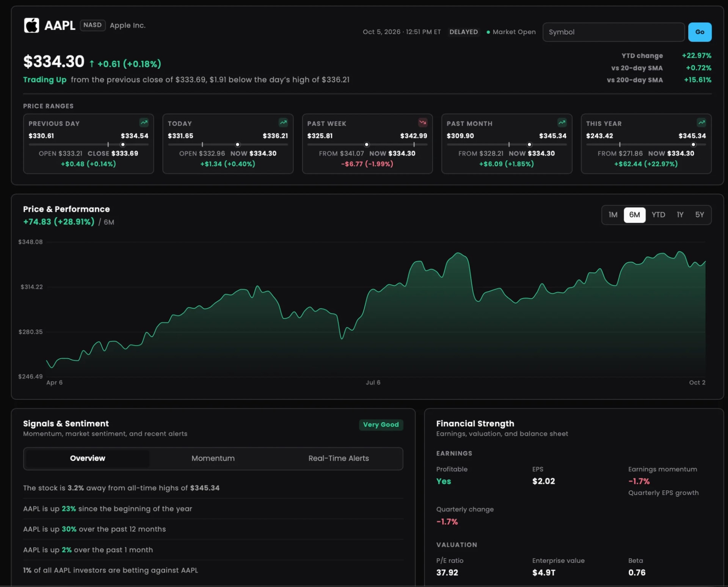Focus the Symbol search field
The height and width of the screenshot is (587, 728).
pos(613,32)
